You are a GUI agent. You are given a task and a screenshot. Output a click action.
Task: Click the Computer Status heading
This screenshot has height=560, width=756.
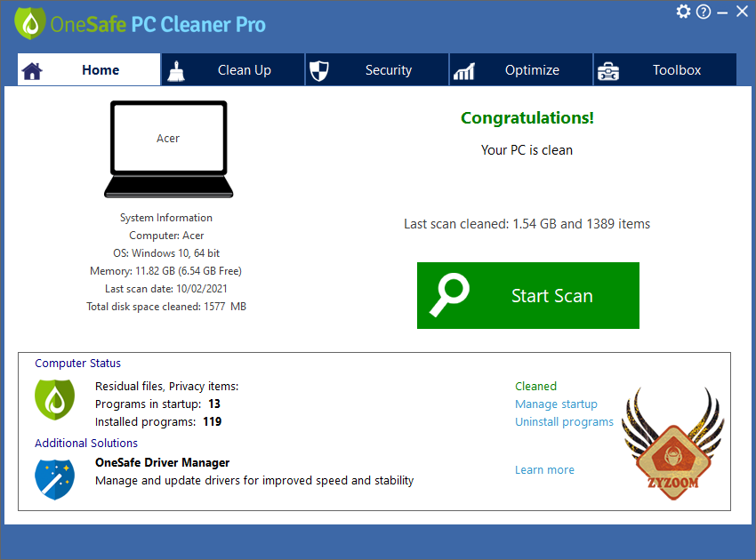77,363
